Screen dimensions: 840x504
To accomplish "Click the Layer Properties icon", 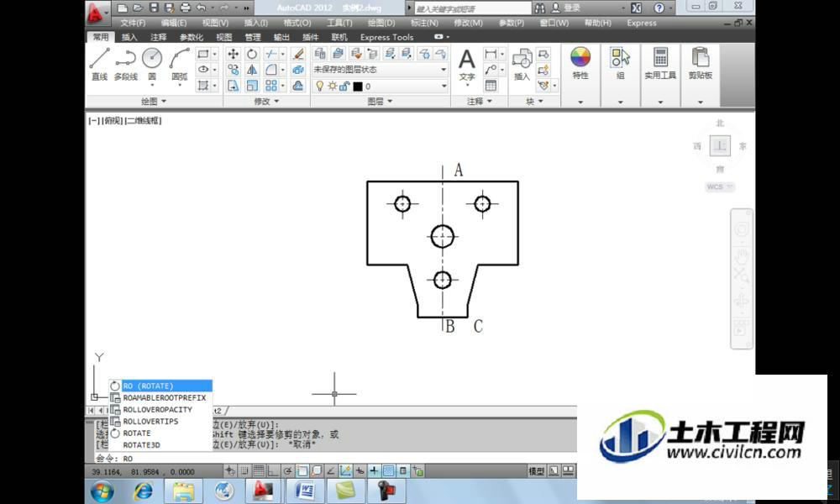I will 320,54.
